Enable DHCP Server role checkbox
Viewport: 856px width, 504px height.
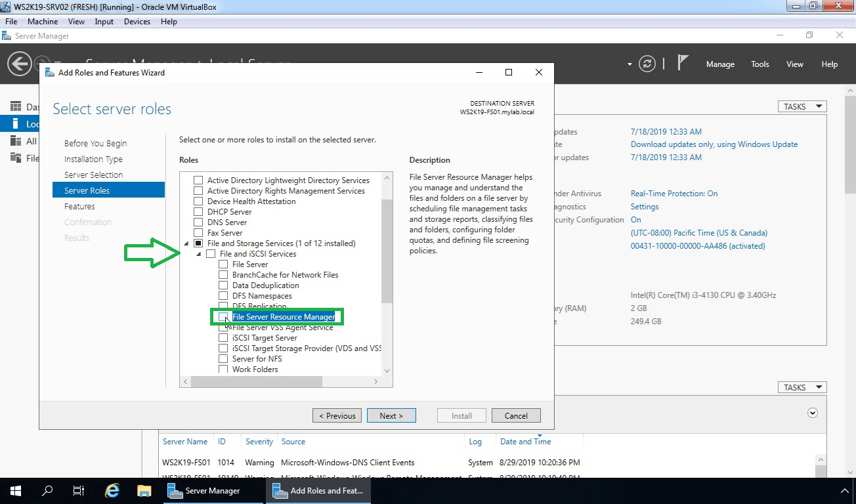[198, 212]
